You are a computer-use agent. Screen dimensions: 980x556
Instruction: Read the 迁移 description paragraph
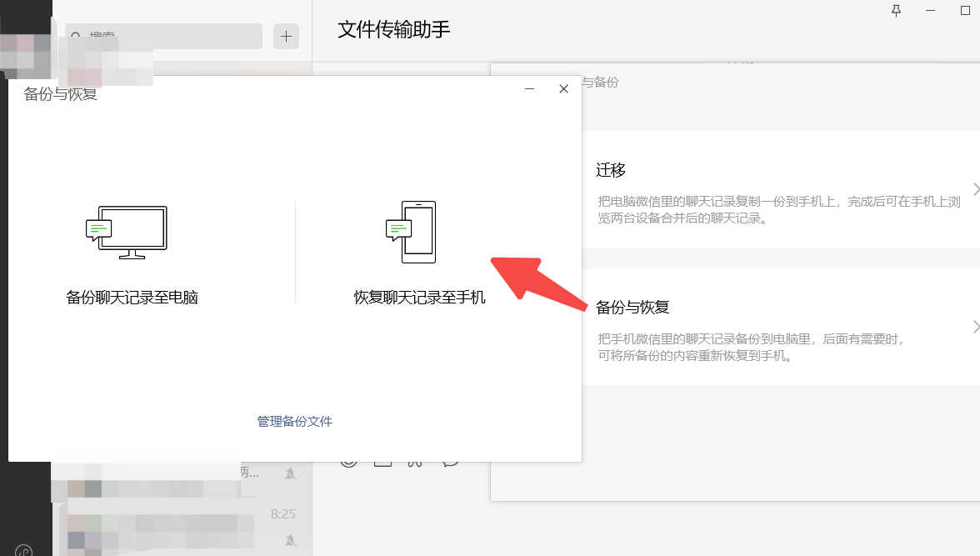[778, 209]
